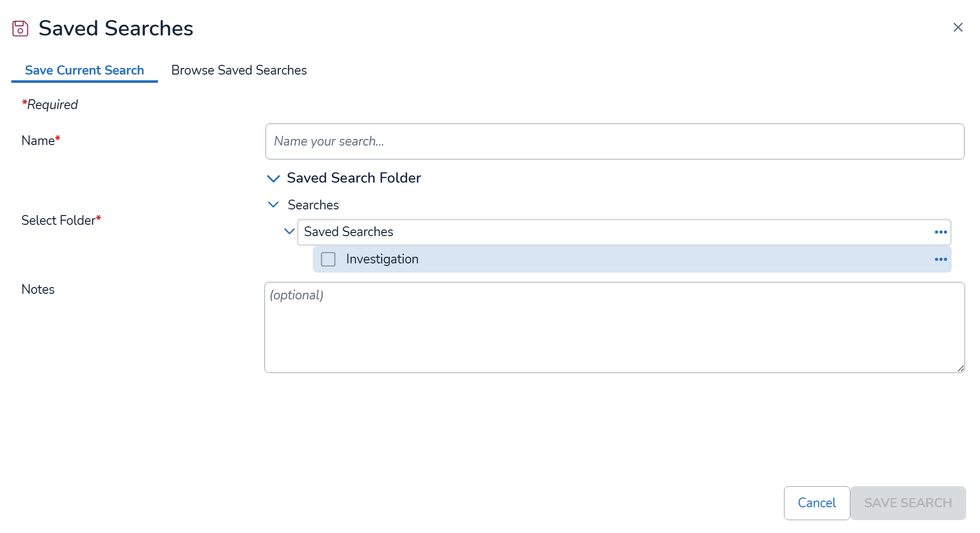Select the Searches root tree label
980x533 pixels.
point(313,205)
